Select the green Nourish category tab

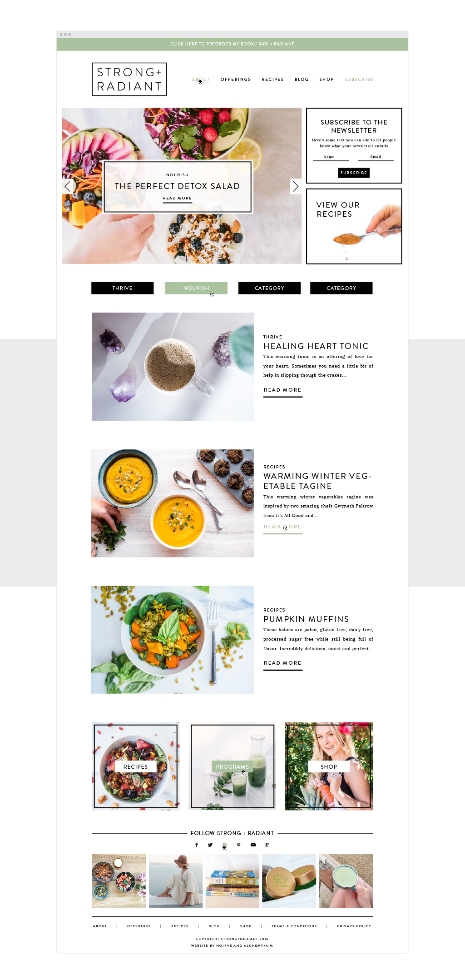point(196,288)
